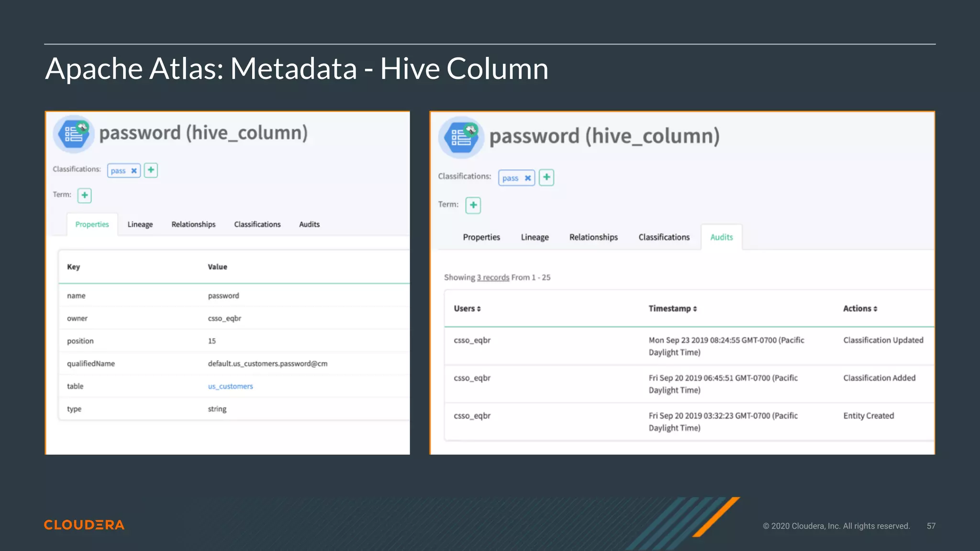Screen dimensions: 980x551
Task: Switch to Properties tab in right panel
Action: pyautogui.click(x=481, y=237)
